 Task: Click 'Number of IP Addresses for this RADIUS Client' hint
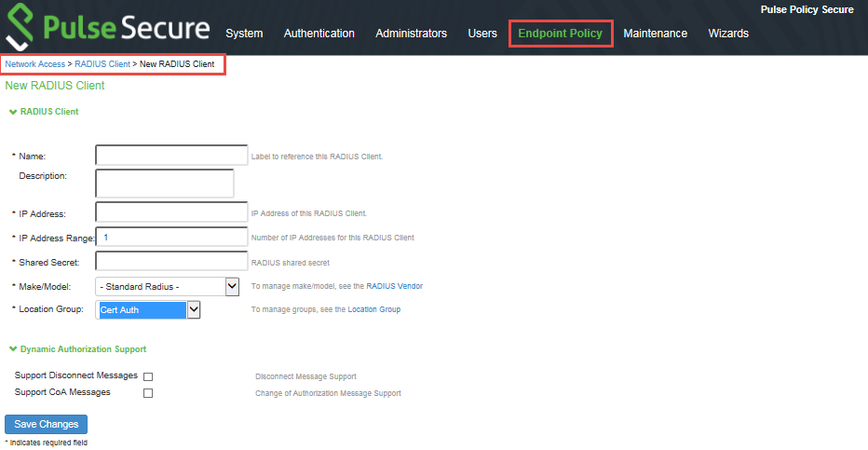tap(332, 238)
